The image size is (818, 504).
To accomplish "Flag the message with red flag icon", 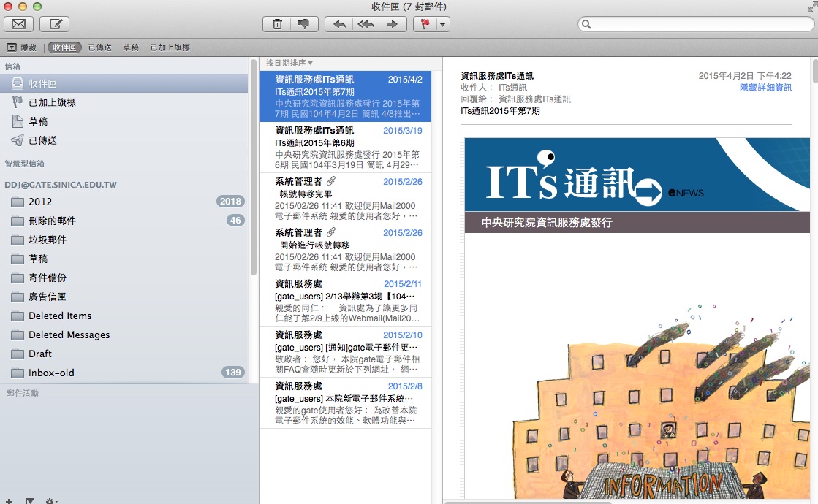I will click(x=425, y=24).
